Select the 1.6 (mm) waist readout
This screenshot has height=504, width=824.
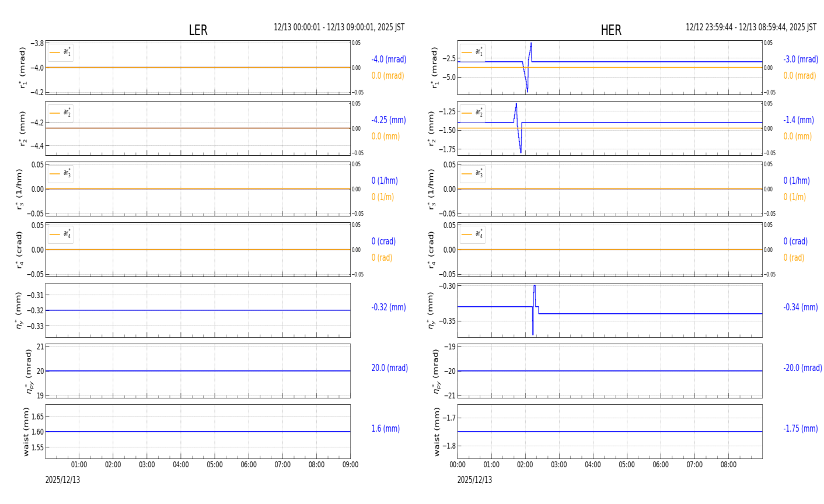pos(386,429)
